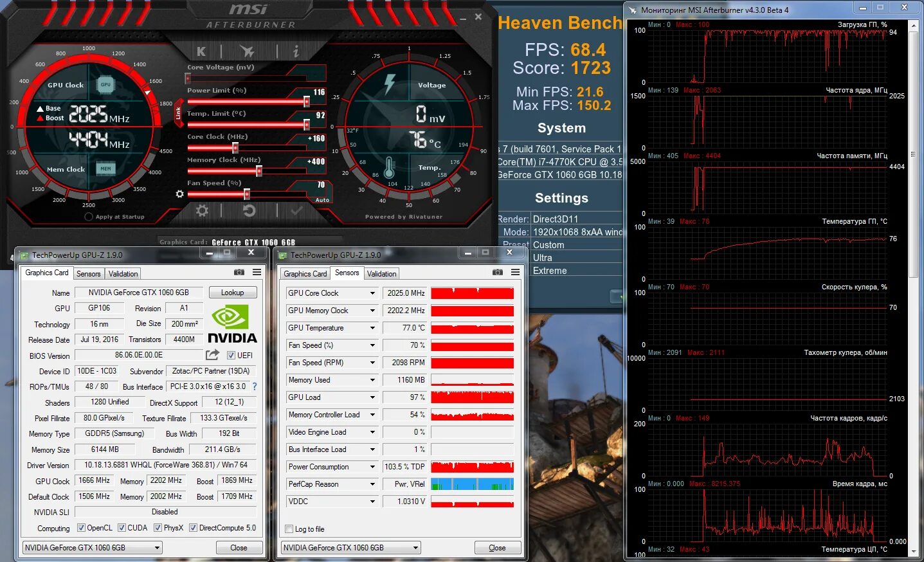Take screenshot with camera icon in left GPU-Z window
This screenshot has width=924, height=562.
pos(239,273)
